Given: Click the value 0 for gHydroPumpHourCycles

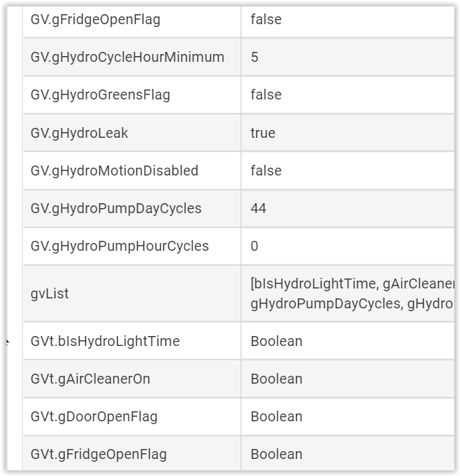Looking at the screenshot, I should point(254,247).
